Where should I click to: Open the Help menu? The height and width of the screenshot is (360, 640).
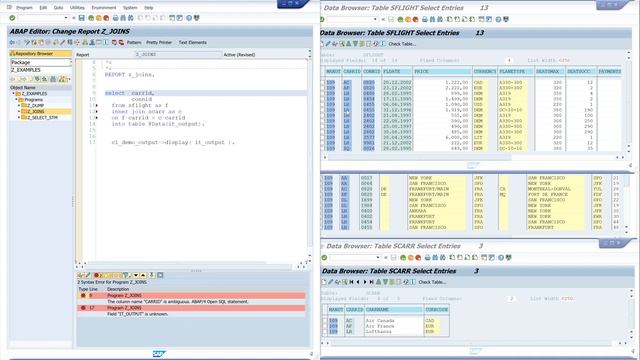pos(149,8)
